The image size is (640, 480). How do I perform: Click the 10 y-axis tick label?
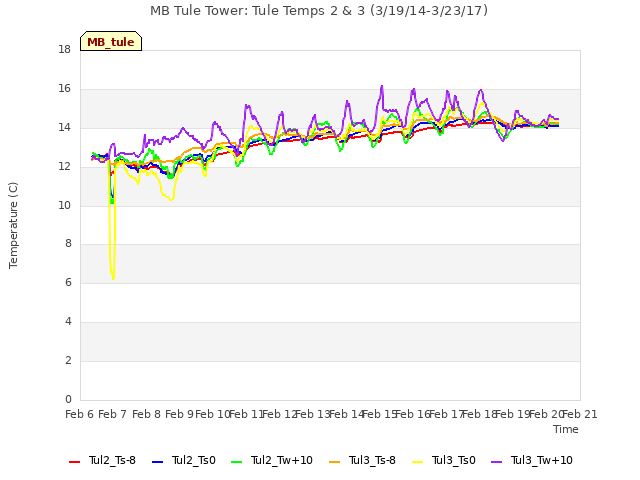click(x=64, y=205)
